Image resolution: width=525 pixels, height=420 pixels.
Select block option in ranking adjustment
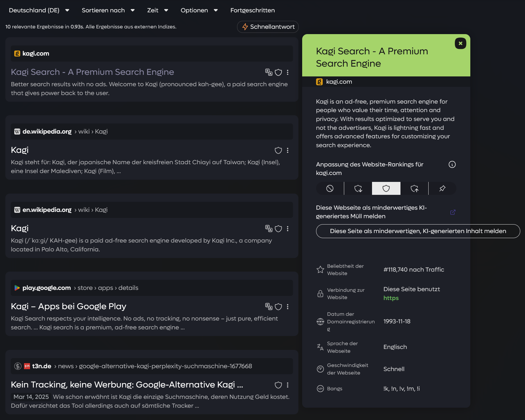(x=330, y=189)
